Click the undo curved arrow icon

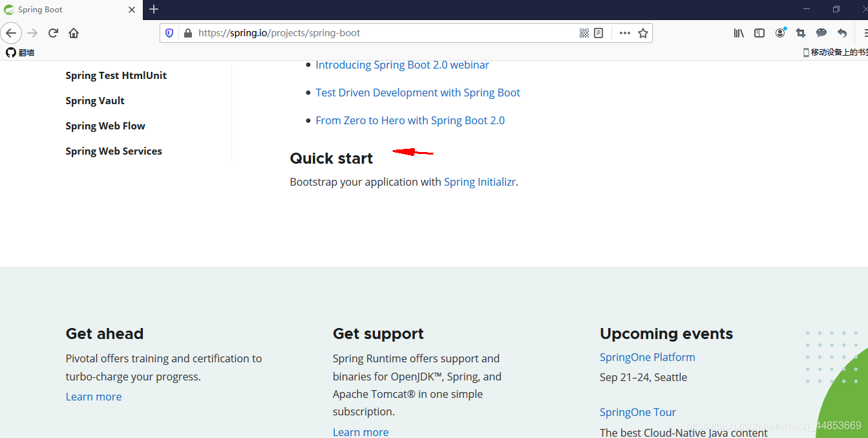click(842, 33)
